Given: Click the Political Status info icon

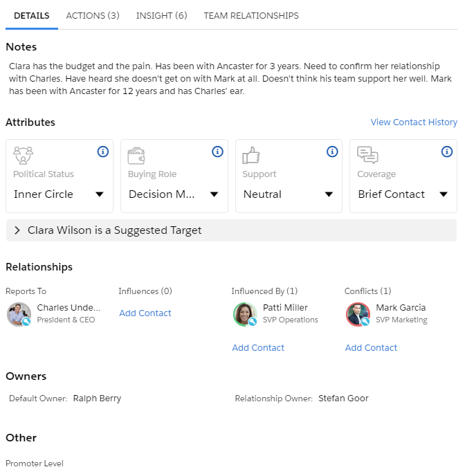Looking at the screenshot, I should point(103,152).
